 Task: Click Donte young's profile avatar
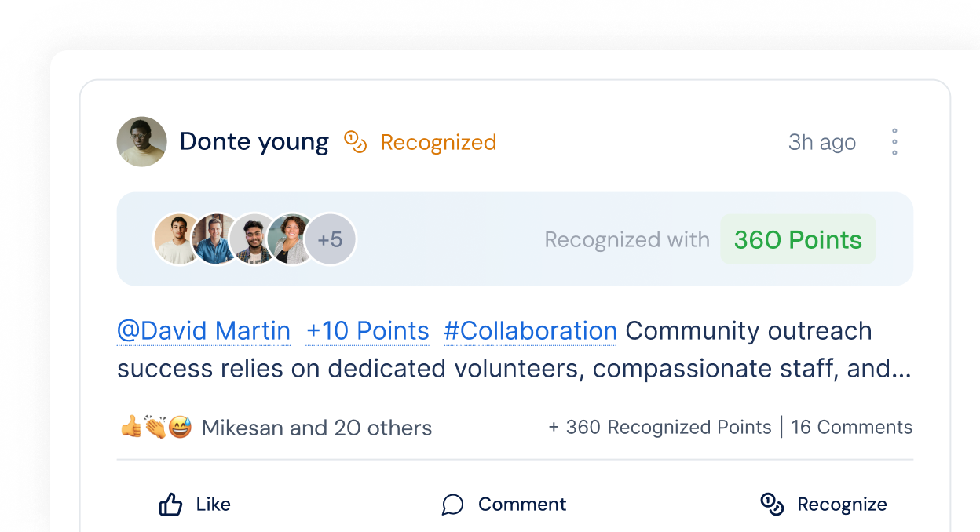(142, 142)
